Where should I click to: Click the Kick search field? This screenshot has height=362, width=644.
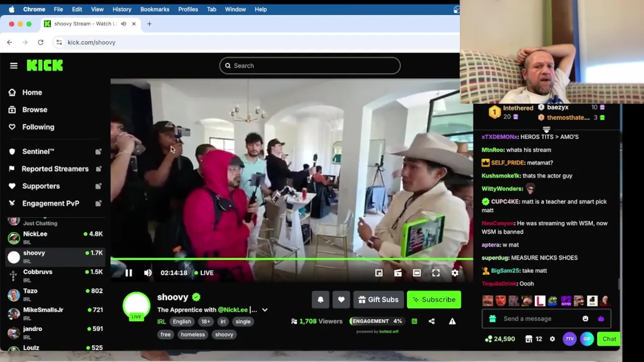click(x=310, y=65)
